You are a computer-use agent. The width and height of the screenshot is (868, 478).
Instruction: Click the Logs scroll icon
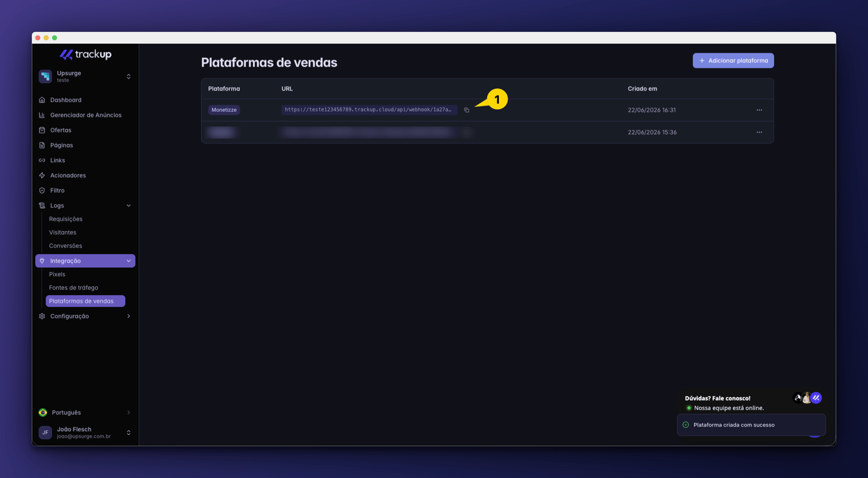point(42,205)
